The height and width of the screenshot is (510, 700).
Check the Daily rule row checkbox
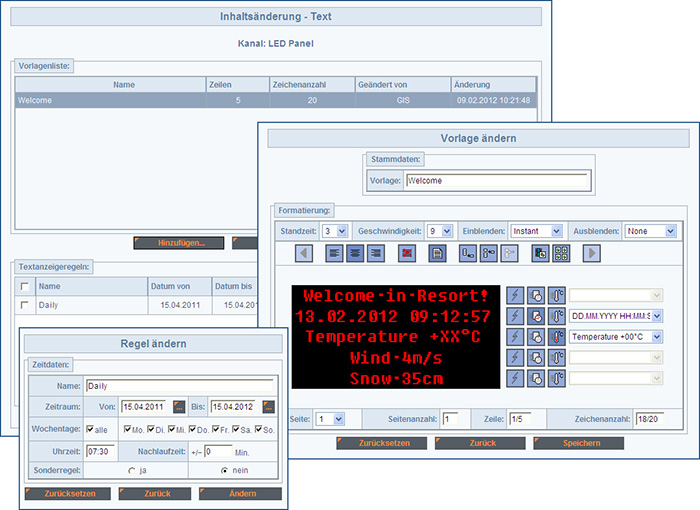click(x=25, y=305)
